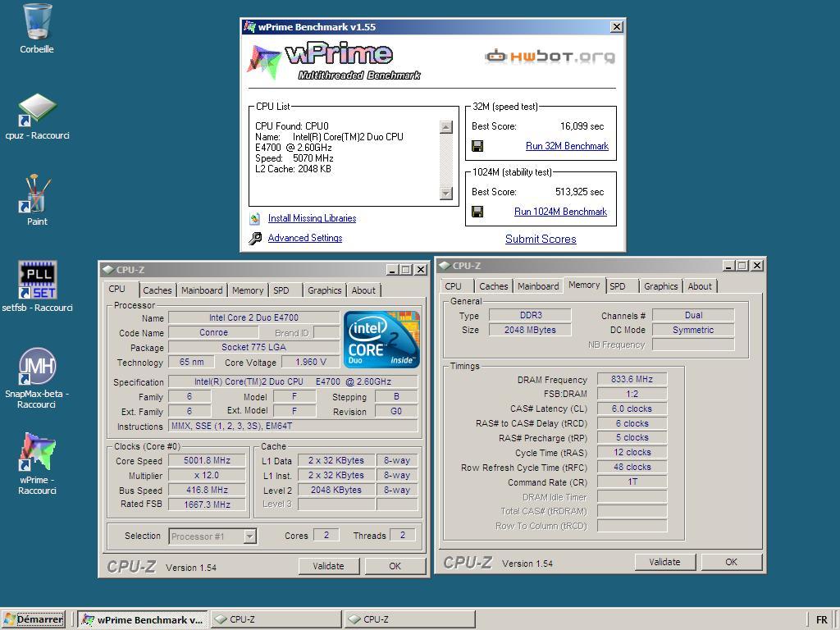840x630 pixels.
Task: Open SPD tab in right CPU-Z window
Action: coord(618,286)
